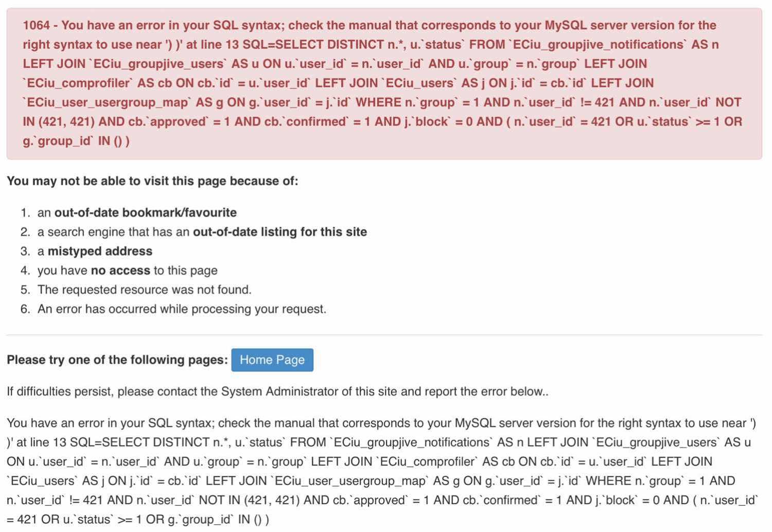
Task: Click 'Please try one of the following pages:' label
Action: [117, 360]
